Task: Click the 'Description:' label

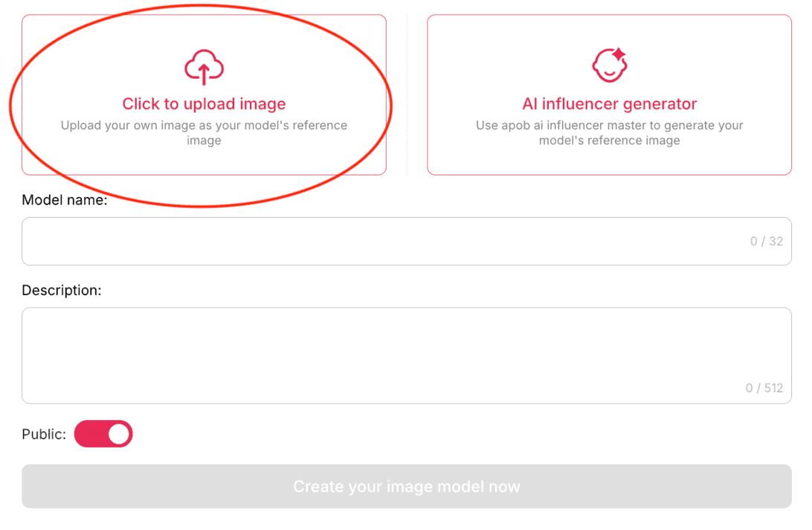Action: point(61,290)
